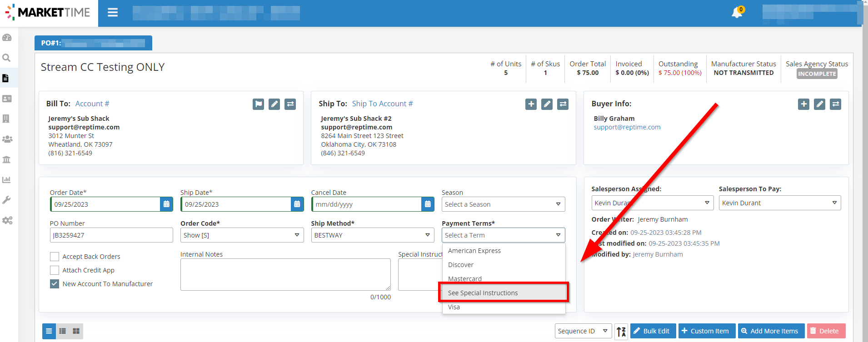Image resolution: width=868 pixels, height=342 pixels.
Task: Choose American Express payment term
Action: point(504,251)
